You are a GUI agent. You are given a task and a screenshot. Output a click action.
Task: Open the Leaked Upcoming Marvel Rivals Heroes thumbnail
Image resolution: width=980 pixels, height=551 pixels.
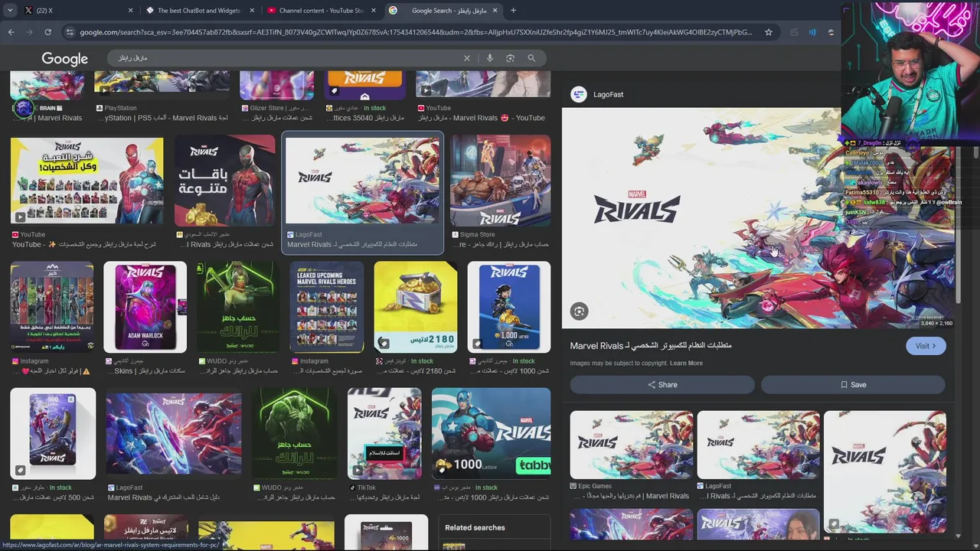[326, 307]
